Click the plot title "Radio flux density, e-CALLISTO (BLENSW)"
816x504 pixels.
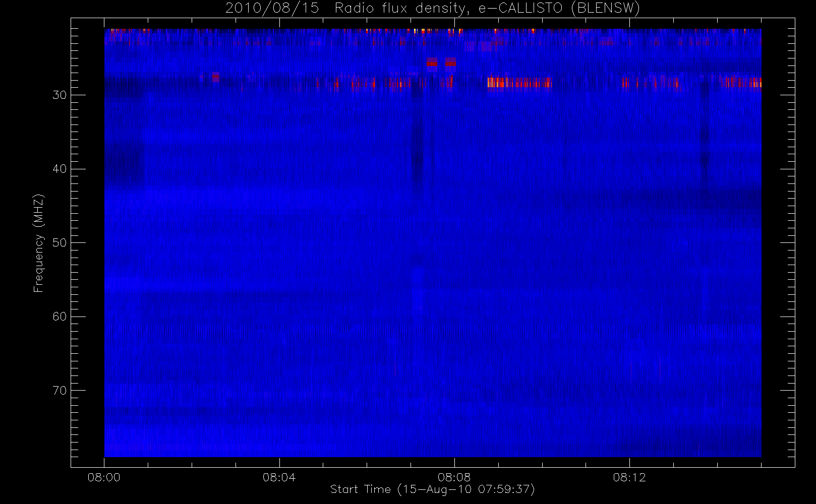[x=487, y=9]
